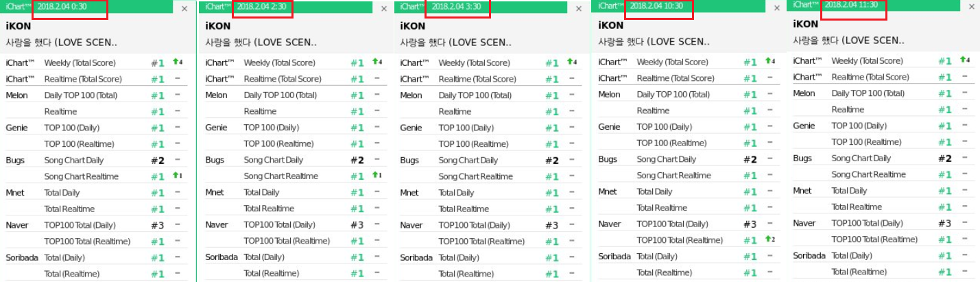
Task: Click Naver Realtime up-2 arrow in 10:30 panel
Action: 769,239
